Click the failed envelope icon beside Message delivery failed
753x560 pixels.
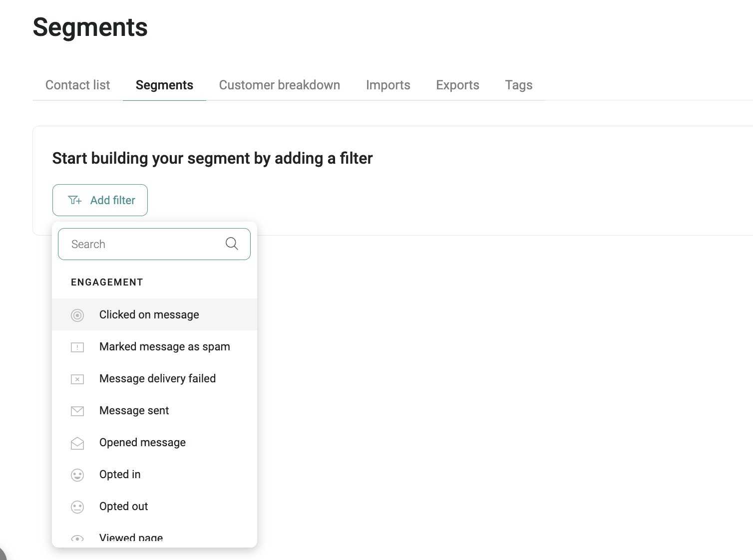coord(77,379)
